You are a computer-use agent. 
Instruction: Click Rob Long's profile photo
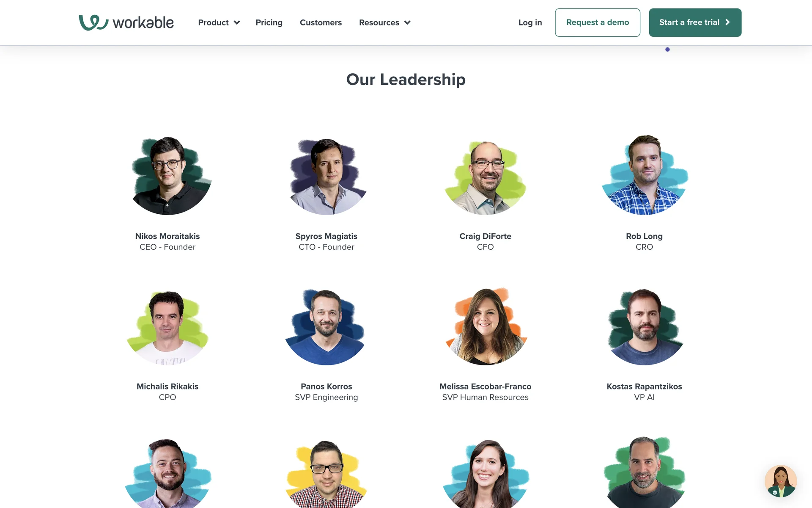645,174
